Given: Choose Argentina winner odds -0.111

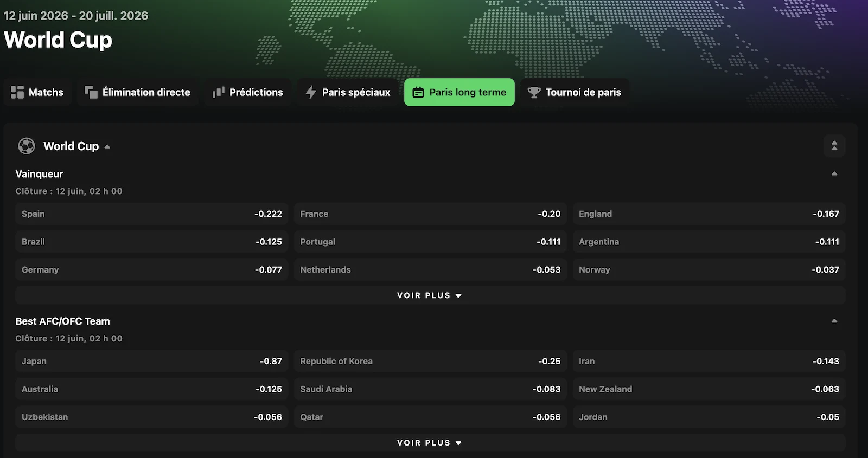Looking at the screenshot, I should pos(709,242).
